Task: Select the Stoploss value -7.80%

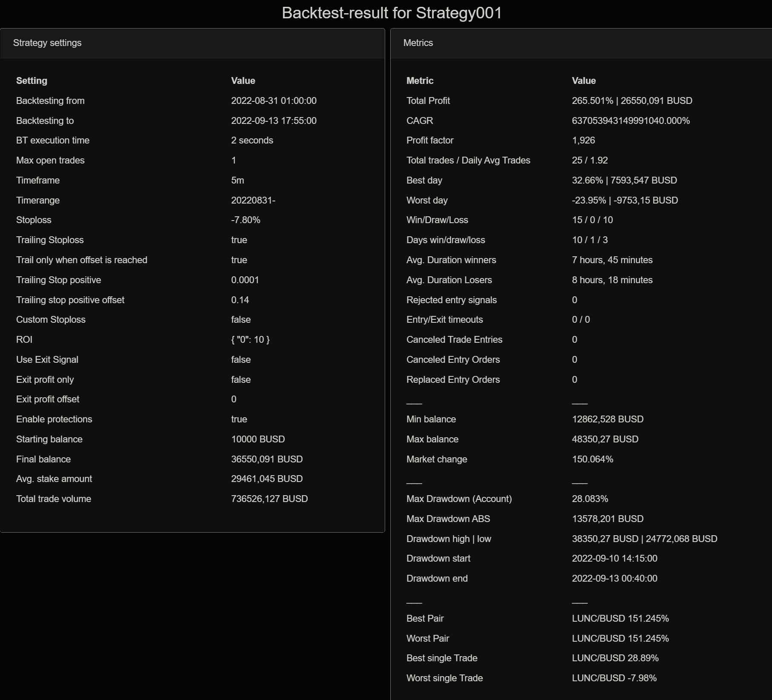Action: tap(245, 220)
